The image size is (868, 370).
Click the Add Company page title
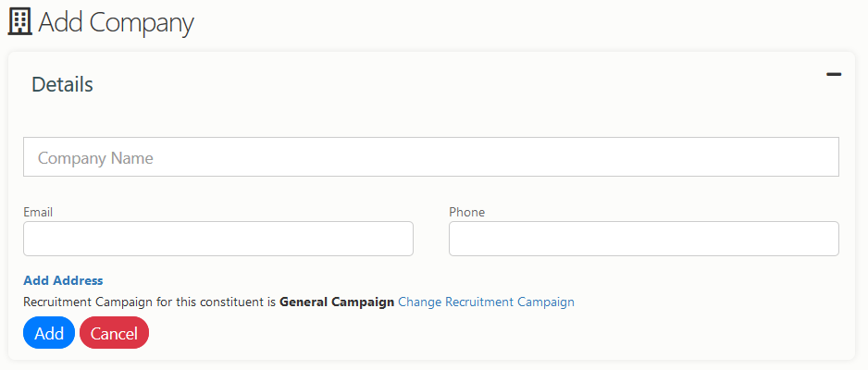[x=116, y=23]
